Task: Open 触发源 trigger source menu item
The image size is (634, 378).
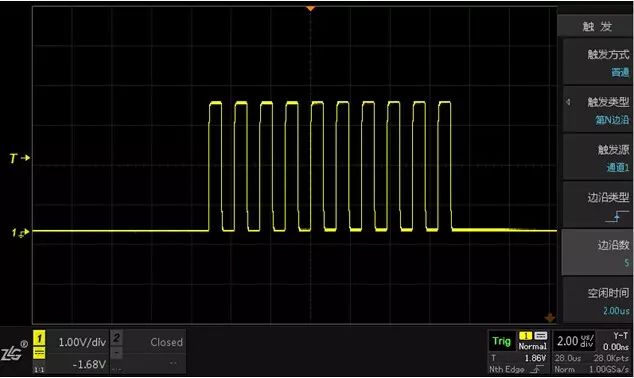Action: pos(597,157)
